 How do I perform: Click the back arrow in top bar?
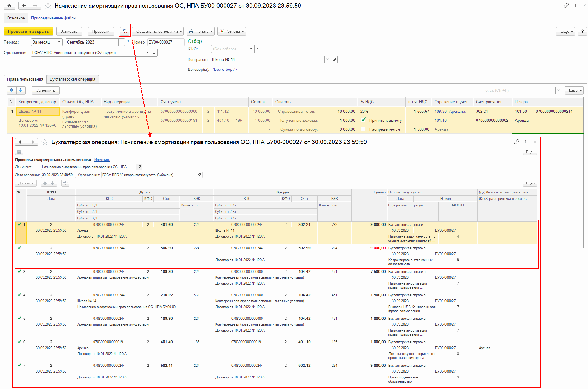pos(24,6)
